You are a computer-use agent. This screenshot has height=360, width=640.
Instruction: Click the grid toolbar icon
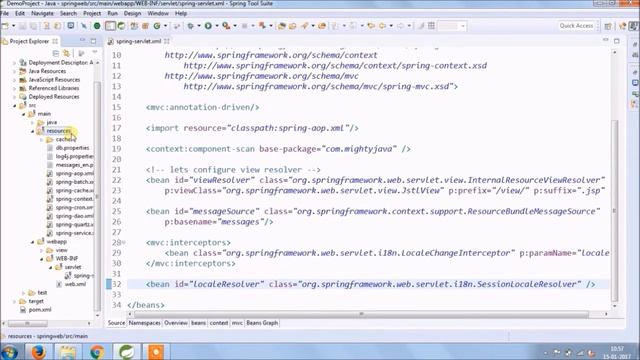431,26
